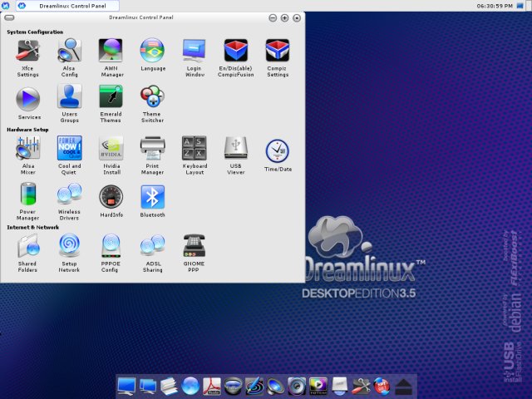532x399 pixels.
Task: Launch Totem movie player from the dock
Action: pyautogui.click(x=318, y=387)
